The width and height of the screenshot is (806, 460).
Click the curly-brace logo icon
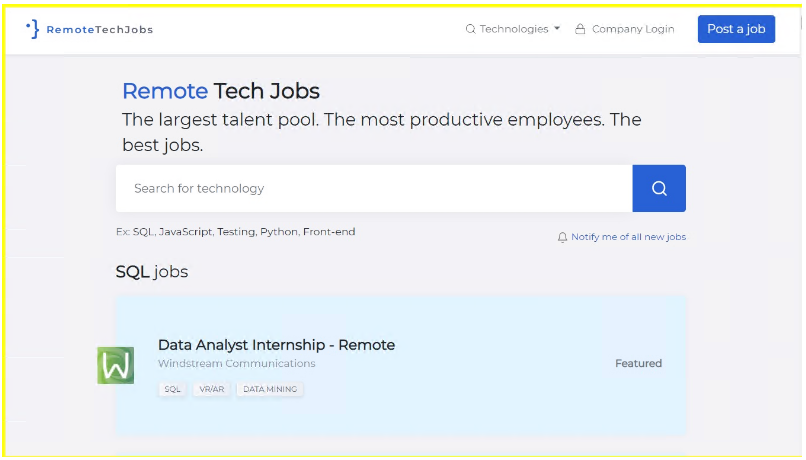[x=33, y=29]
